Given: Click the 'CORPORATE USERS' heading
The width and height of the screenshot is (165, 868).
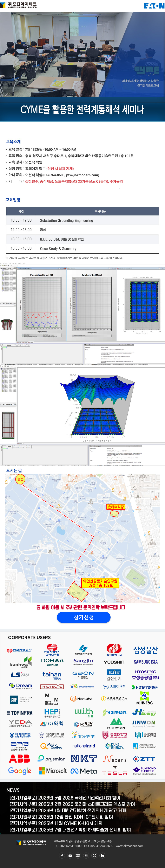Looking at the screenshot, I should pyautogui.click(x=29, y=637).
